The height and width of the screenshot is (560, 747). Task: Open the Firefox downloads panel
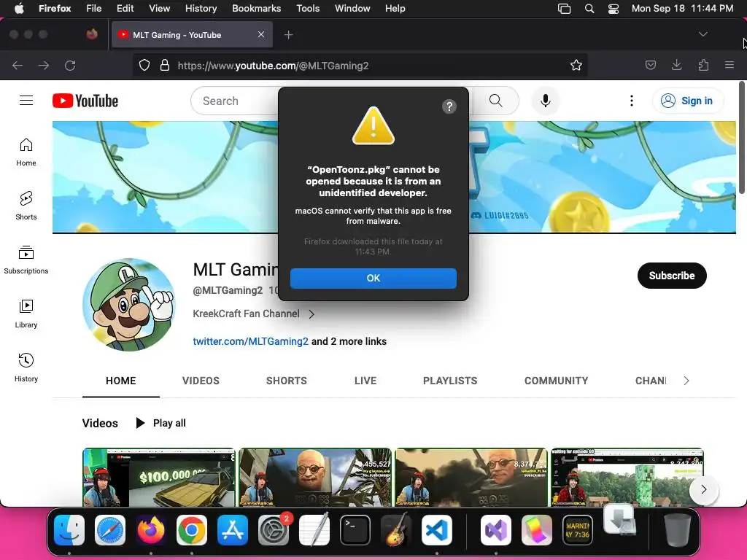click(x=676, y=65)
